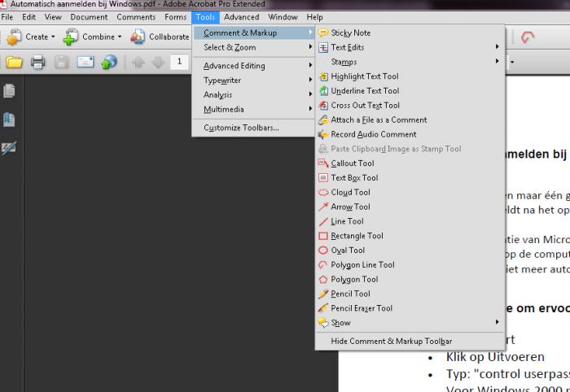Open the Help menu
This screenshot has width=570, height=392.
click(x=314, y=17)
